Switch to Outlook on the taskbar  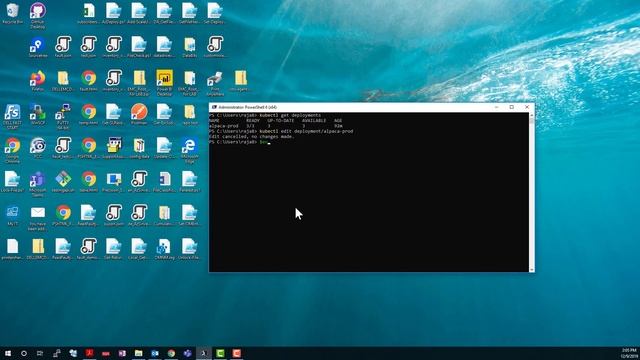click(x=155, y=353)
